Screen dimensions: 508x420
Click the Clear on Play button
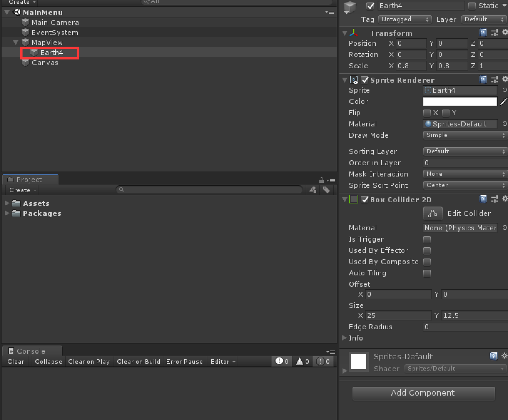89,361
